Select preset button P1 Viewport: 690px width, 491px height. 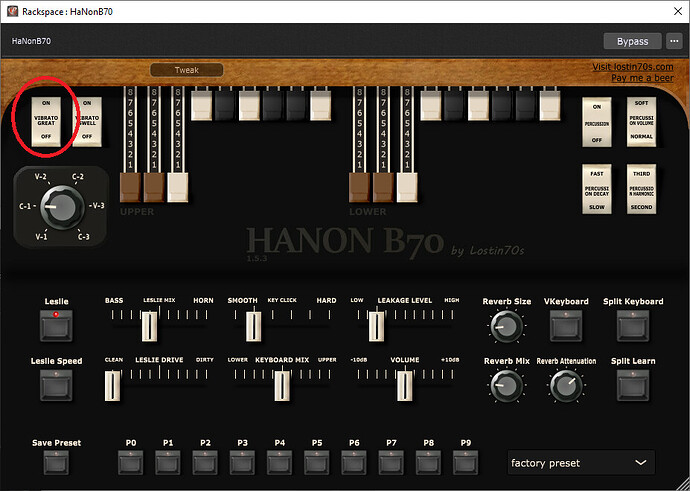pyautogui.click(x=168, y=463)
